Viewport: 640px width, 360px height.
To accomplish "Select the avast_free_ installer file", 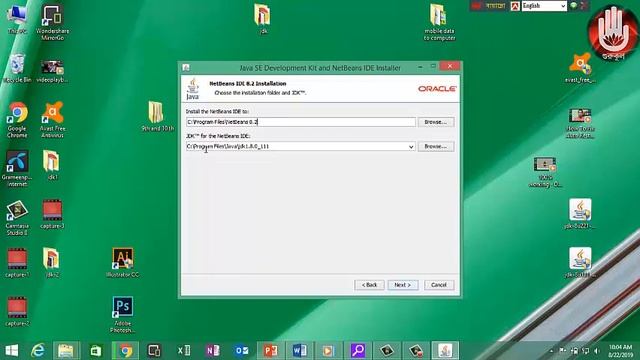I will click(580, 68).
